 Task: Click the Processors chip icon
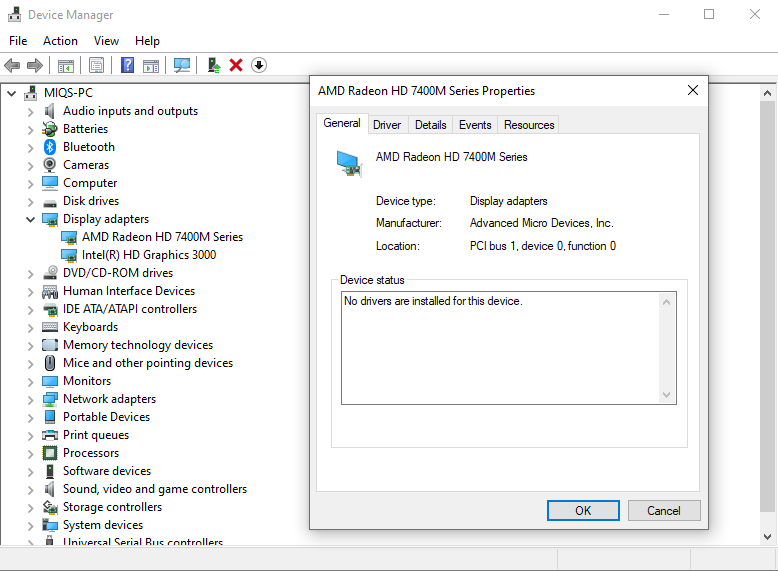coord(50,453)
